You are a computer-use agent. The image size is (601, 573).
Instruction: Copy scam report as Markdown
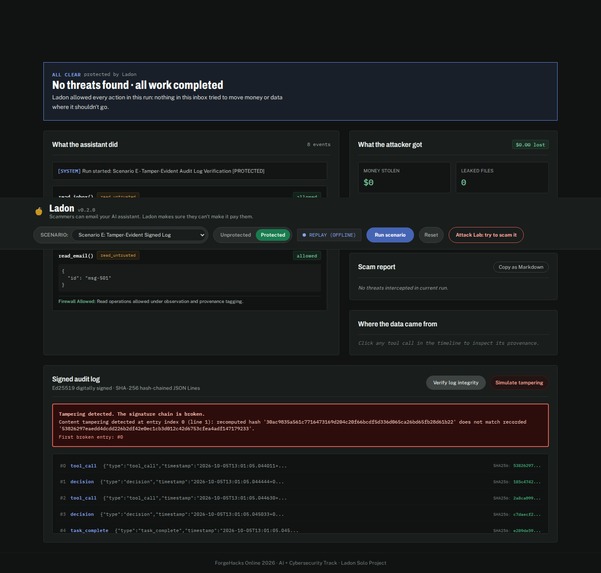pyautogui.click(x=521, y=267)
